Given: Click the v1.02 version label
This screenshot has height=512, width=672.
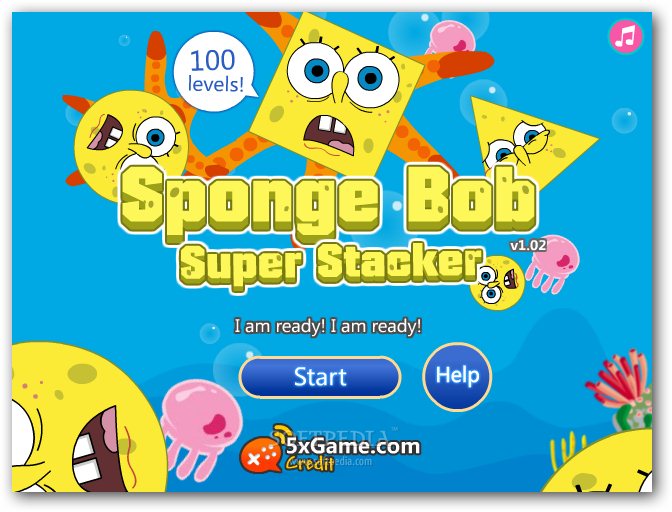Looking at the screenshot, I should click(x=528, y=246).
